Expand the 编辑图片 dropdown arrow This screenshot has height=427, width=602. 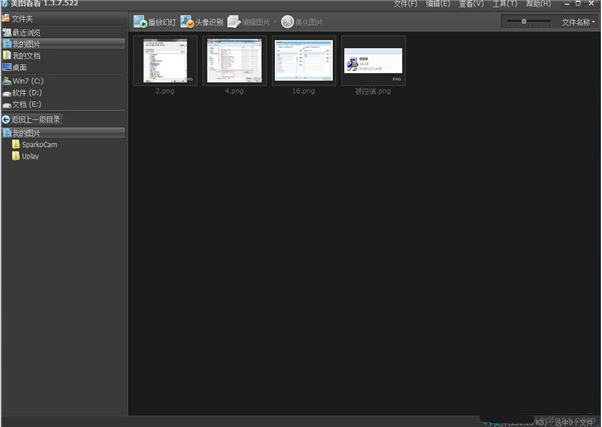point(274,22)
